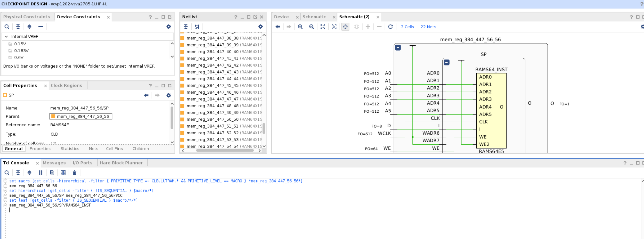The height and width of the screenshot is (239, 644).
Task: Open the 22 Nets link
Action: [x=428, y=27]
